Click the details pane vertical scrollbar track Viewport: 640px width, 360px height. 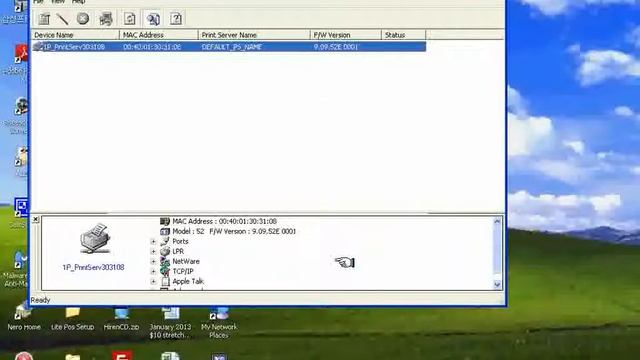tap(497, 253)
